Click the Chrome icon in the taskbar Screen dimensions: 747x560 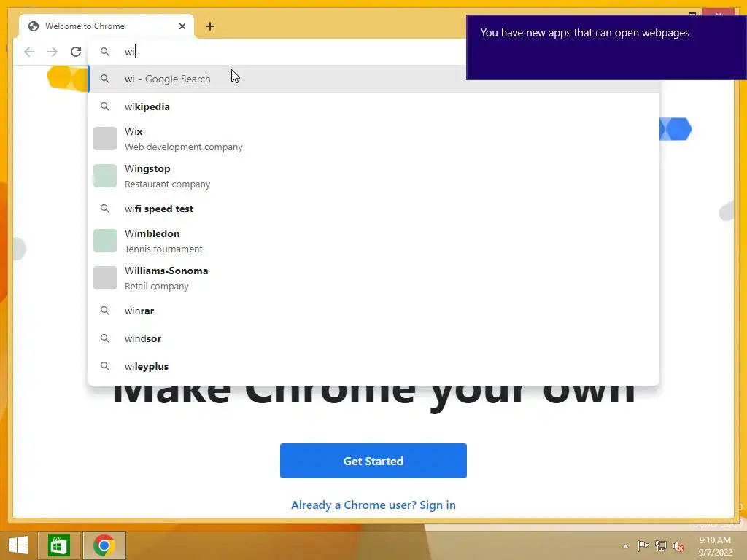click(x=104, y=545)
